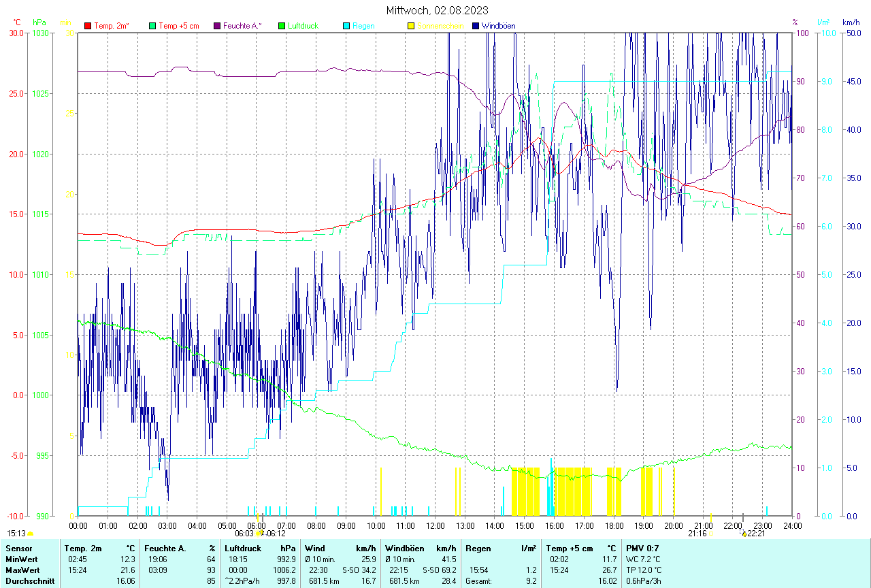Select the 'Temp. 2m*' legend label
The width and height of the screenshot is (871, 588).
pos(112,26)
